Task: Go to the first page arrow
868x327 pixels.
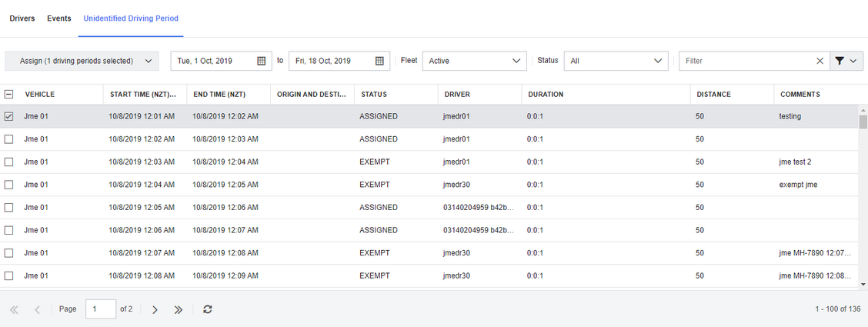Action: pyautogui.click(x=15, y=310)
